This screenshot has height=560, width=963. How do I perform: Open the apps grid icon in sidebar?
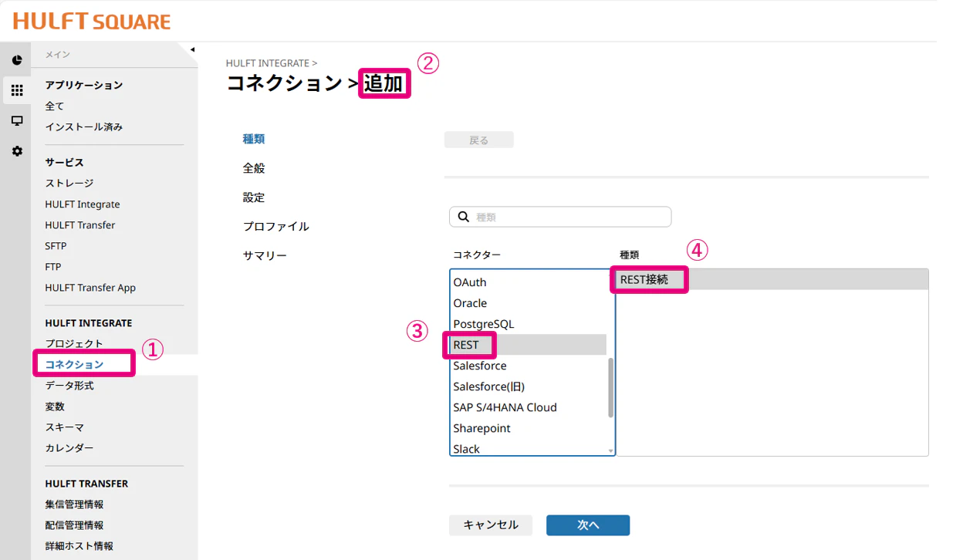[x=17, y=90]
